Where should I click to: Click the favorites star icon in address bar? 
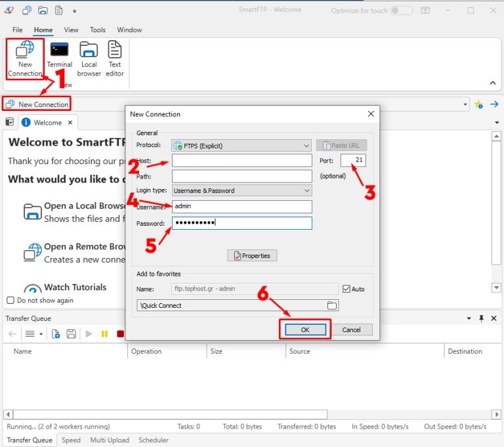[478, 104]
